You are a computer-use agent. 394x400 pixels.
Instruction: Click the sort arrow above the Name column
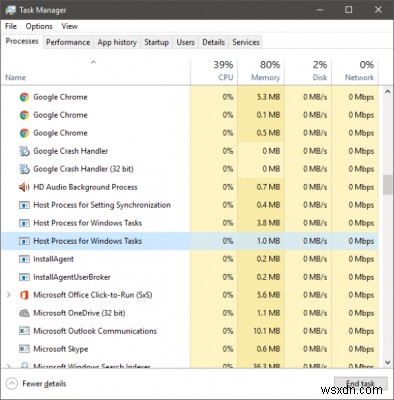94,62
